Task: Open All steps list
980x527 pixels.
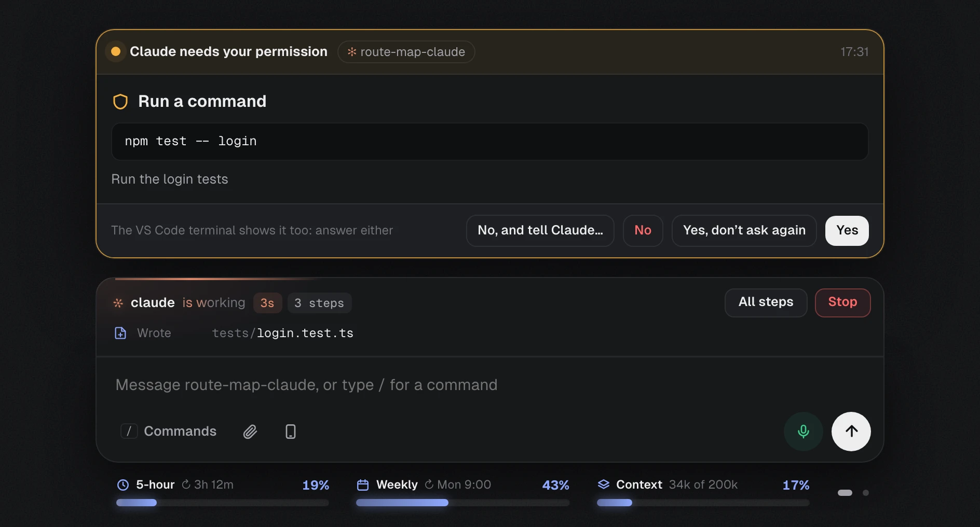Action: pyautogui.click(x=766, y=302)
